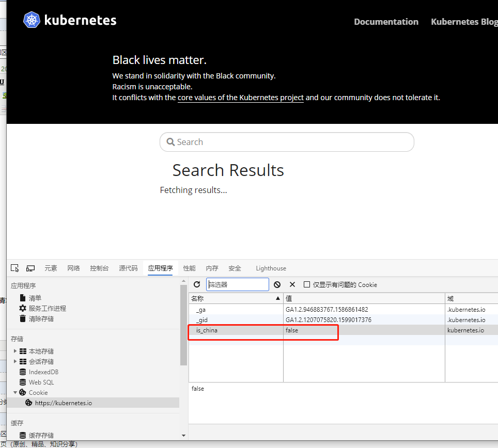
Task: Open the Documentation link
Action: (386, 22)
